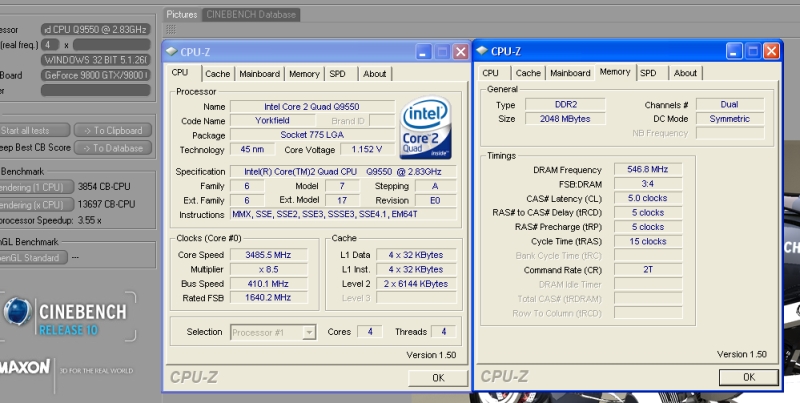Click the Package value Socket 775 LGA
800x403 pixels.
coord(312,135)
